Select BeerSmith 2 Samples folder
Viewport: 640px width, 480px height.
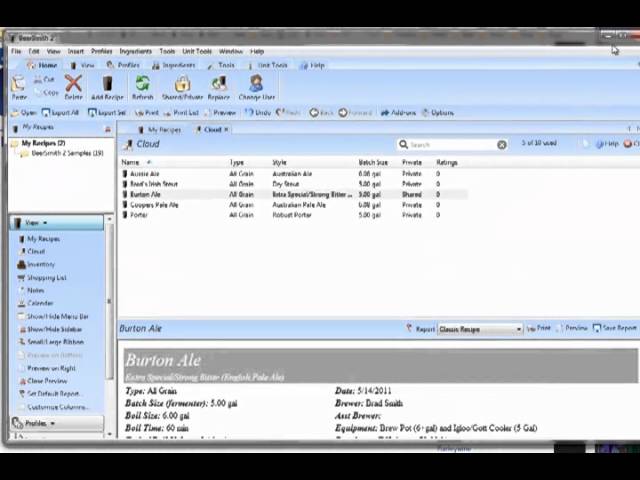point(63,153)
